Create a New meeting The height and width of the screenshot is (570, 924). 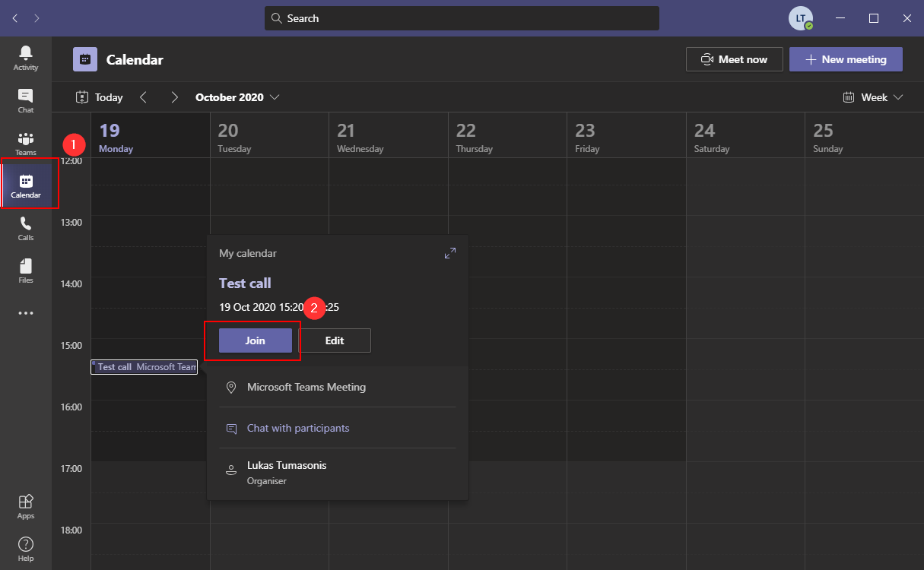[x=846, y=59]
